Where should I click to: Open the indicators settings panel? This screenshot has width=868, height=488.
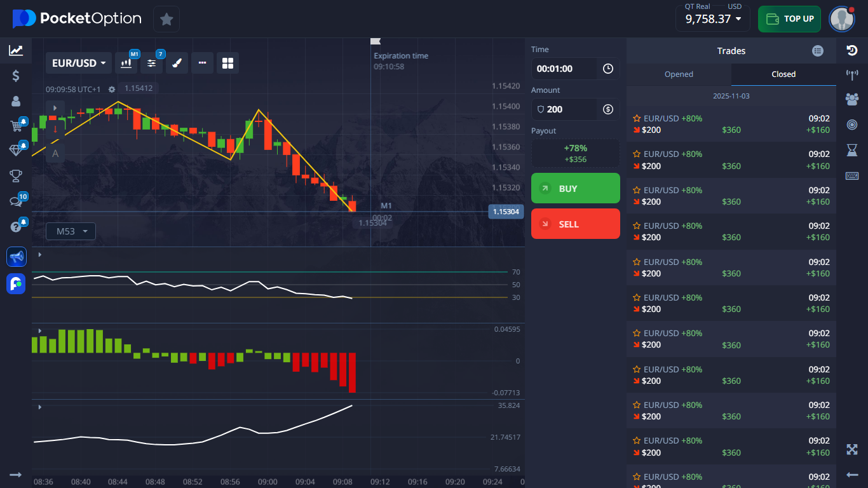(151, 62)
